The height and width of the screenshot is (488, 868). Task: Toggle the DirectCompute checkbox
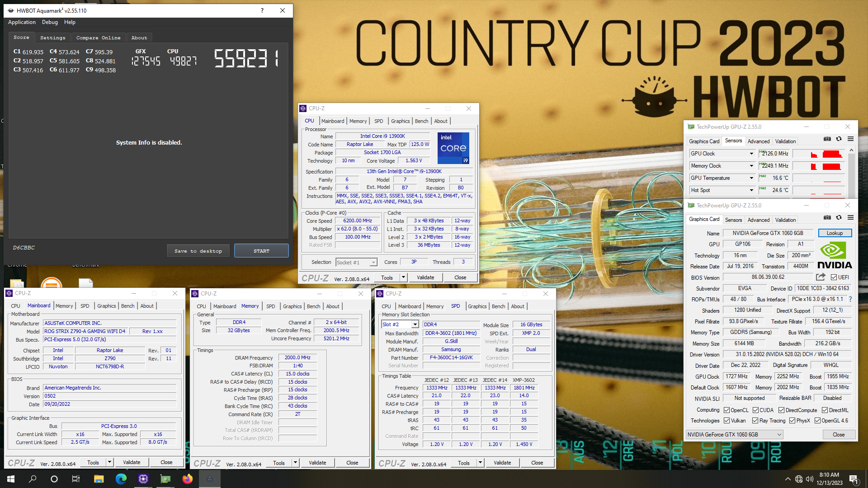pyautogui.click(x=782, y=410)
